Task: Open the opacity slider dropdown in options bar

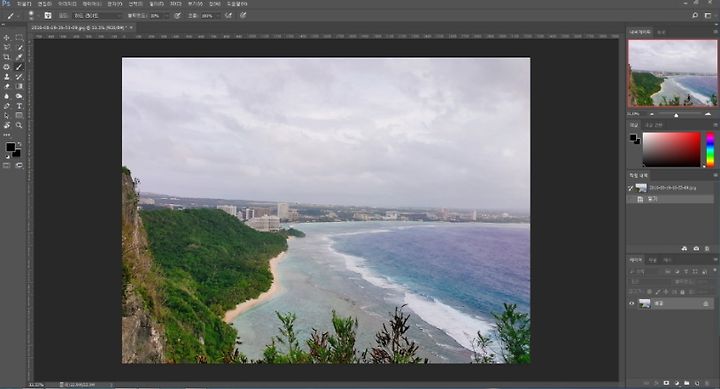Action: pos(166,15)
